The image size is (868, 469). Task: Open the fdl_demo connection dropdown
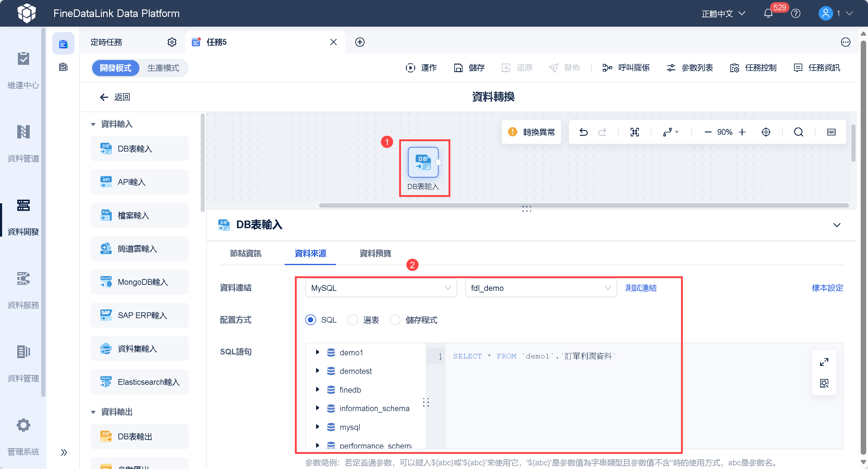tap(540, 288)
